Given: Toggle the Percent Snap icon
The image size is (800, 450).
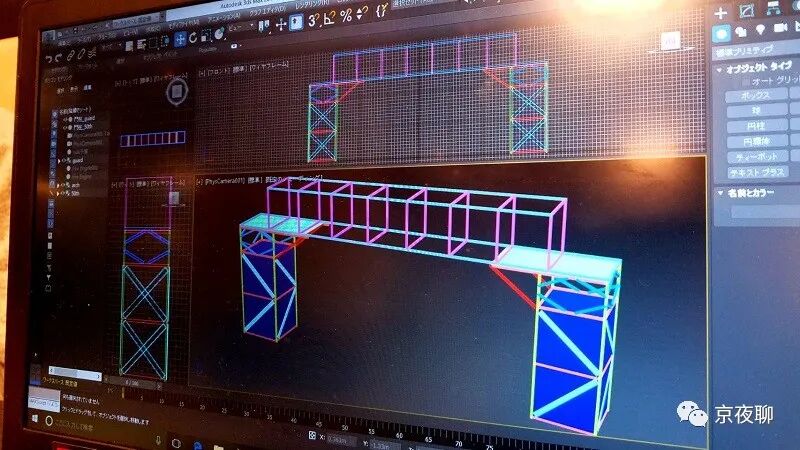Looking at the screenshot, I should [346, 16].
